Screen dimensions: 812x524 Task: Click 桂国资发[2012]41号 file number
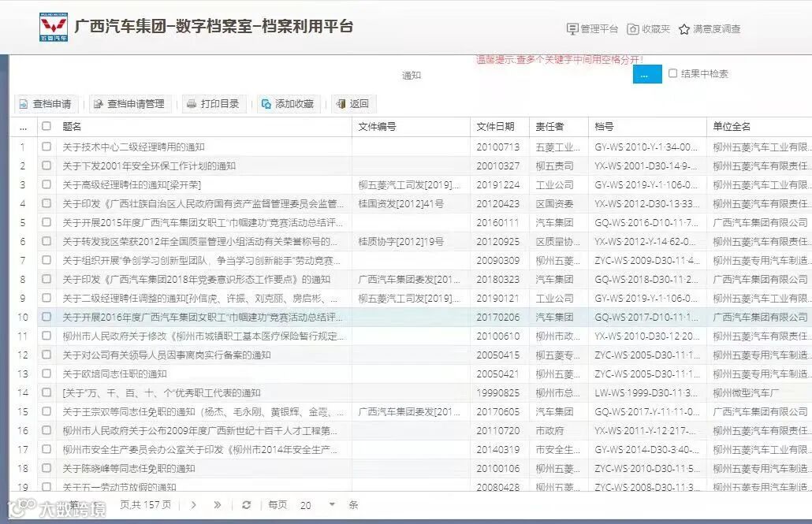pyautogui.click(x=400, y=204)
